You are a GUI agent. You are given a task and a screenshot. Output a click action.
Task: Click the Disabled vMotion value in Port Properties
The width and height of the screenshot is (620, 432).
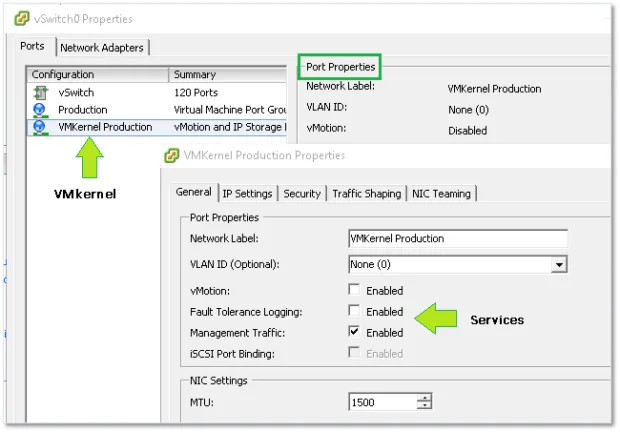point(467,131)
